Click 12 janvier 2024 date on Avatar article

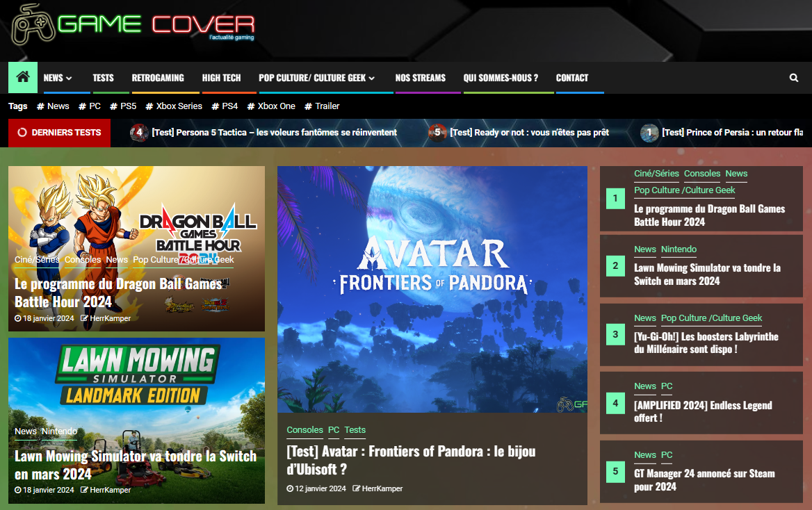pyautogui.click(x=316, y=488)
